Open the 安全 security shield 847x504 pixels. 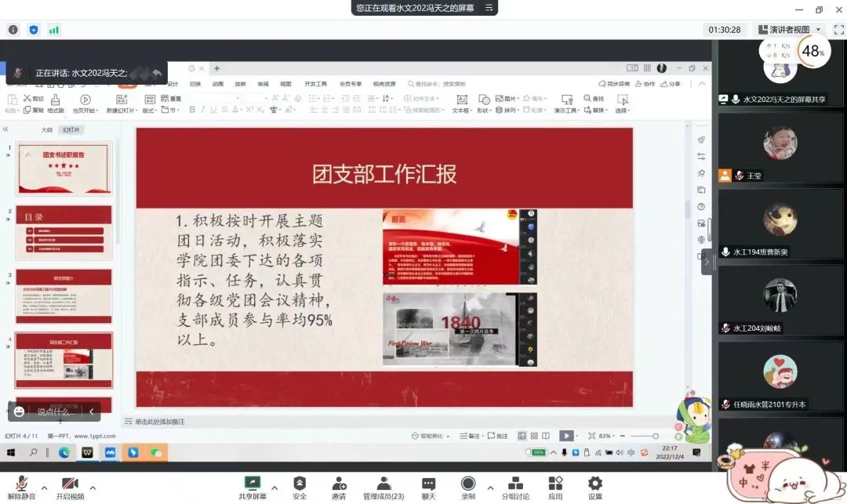[300, 488]
